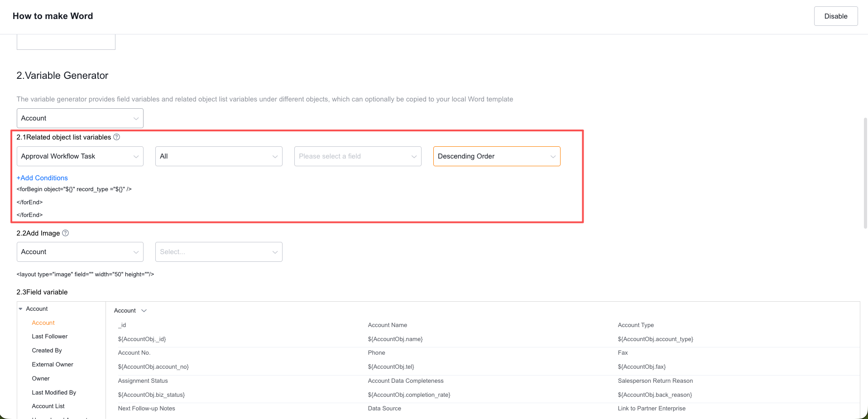Click the page vertical scrollbar
The width and height of the screenshot is (868, 419).
[x=865, y=172]
